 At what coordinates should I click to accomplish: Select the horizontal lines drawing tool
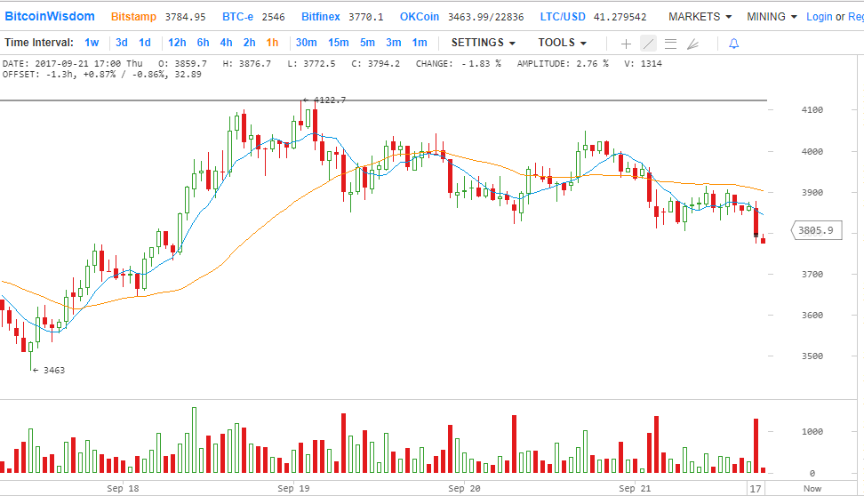tap(670, 43)
